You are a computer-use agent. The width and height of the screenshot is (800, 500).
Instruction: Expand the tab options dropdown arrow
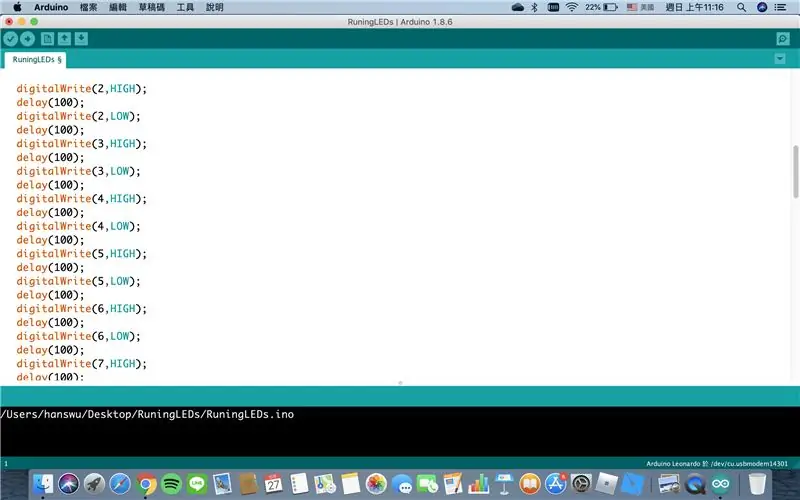780,59
